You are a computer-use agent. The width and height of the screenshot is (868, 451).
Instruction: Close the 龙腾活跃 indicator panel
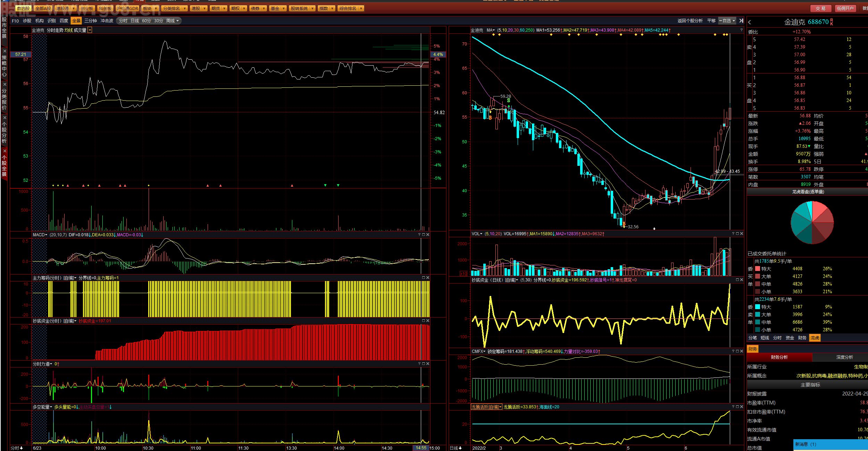[x=742, y=407]
